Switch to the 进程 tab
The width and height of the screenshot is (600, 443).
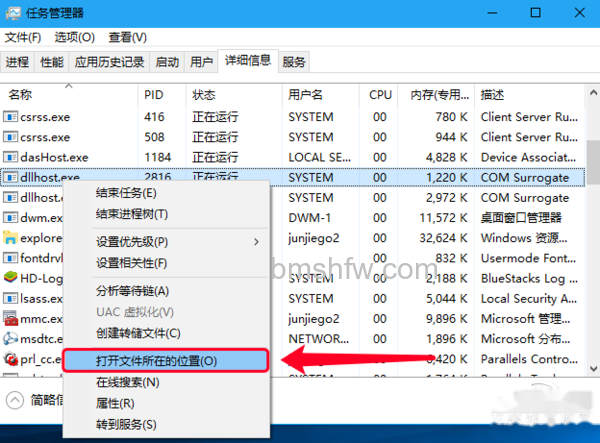pyautogui.click(x=18, y=62)
